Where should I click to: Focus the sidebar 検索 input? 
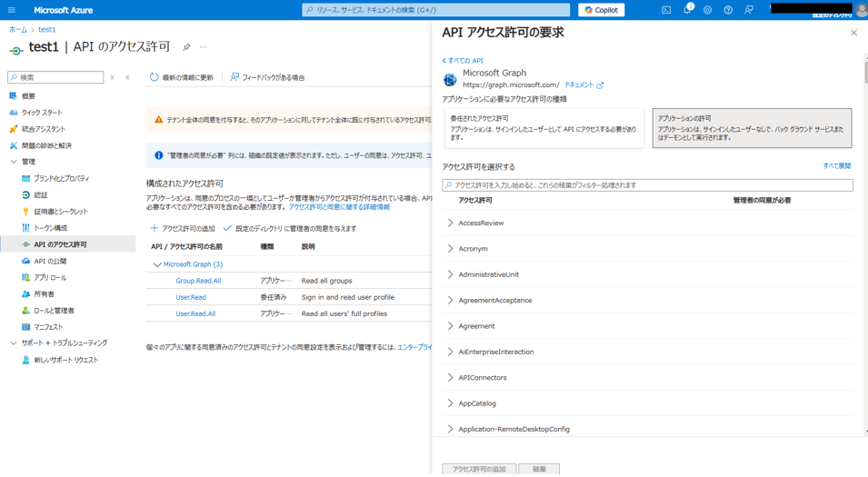[55, 77]
